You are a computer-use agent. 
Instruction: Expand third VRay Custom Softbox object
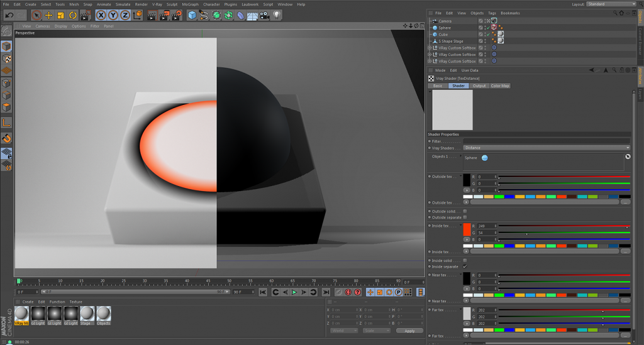[430, 61]
